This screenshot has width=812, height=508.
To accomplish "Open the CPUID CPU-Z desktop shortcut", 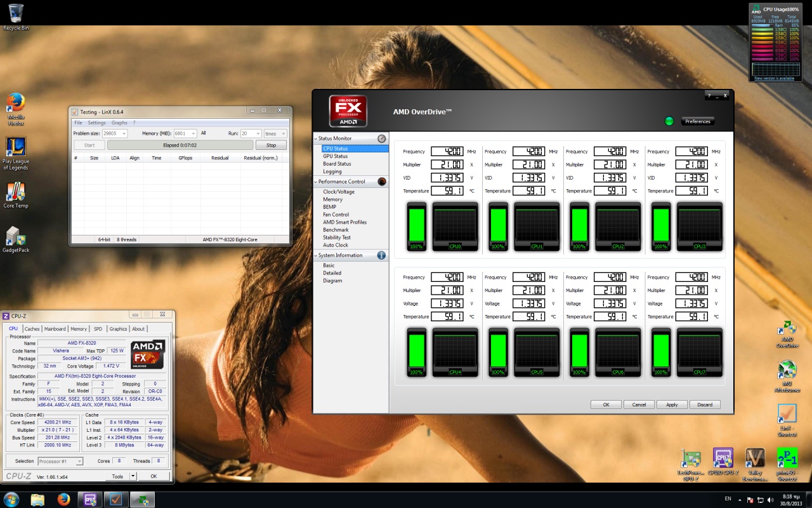I will tap(723, 462).
